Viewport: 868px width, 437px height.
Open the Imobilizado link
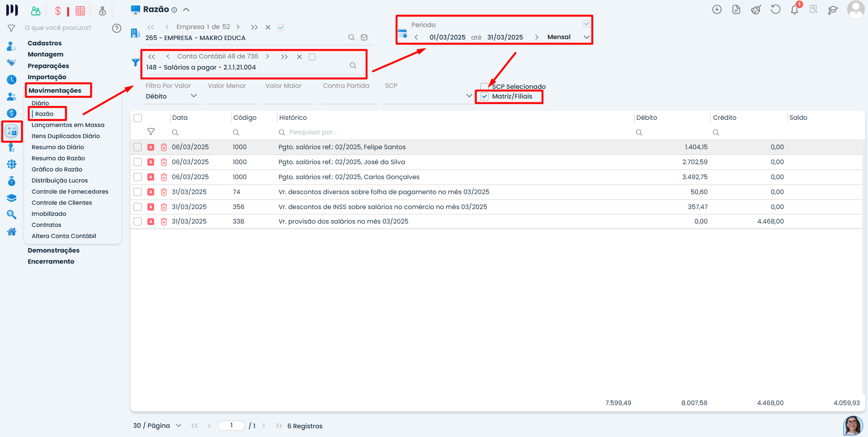pyautogui.click(x=49, y=214)
